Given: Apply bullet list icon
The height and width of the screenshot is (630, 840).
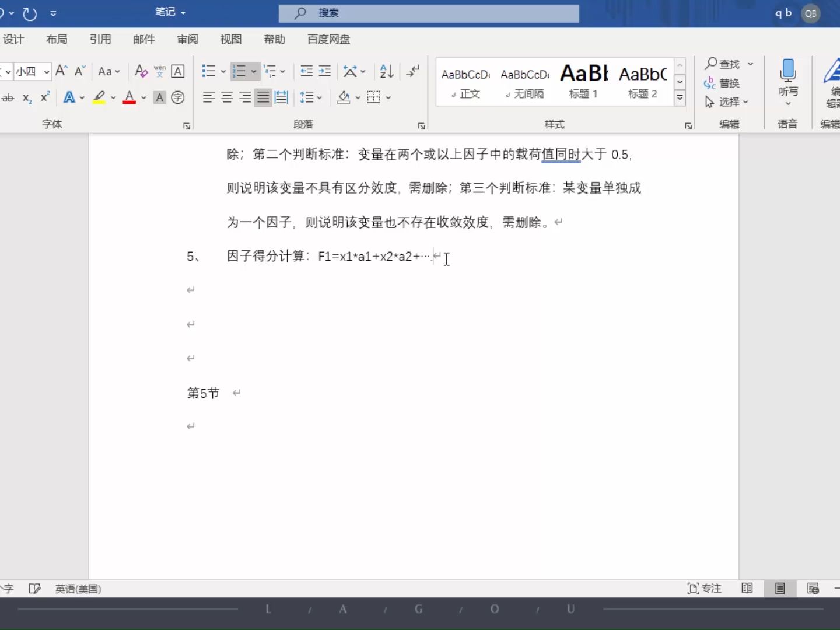Looking at the screenshot, I should point(208,71).
